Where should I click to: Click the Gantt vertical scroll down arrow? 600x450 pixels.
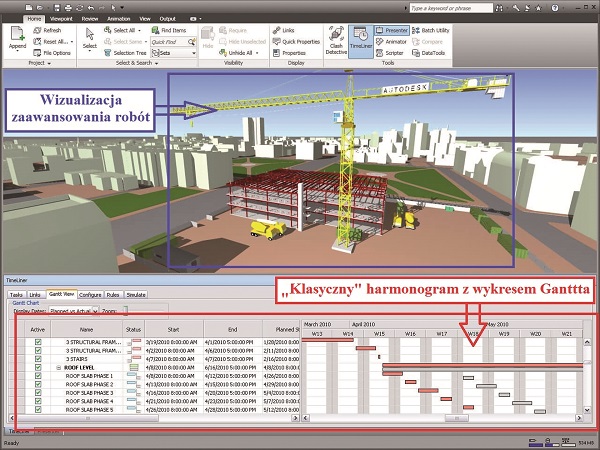click(x=587, y=410)
